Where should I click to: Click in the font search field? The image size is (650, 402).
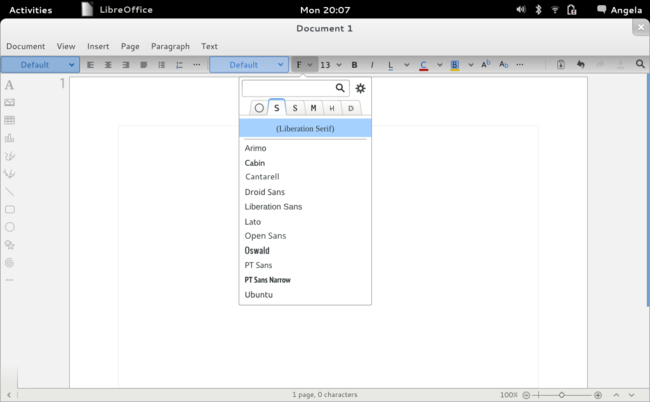(x=296, y=88)
